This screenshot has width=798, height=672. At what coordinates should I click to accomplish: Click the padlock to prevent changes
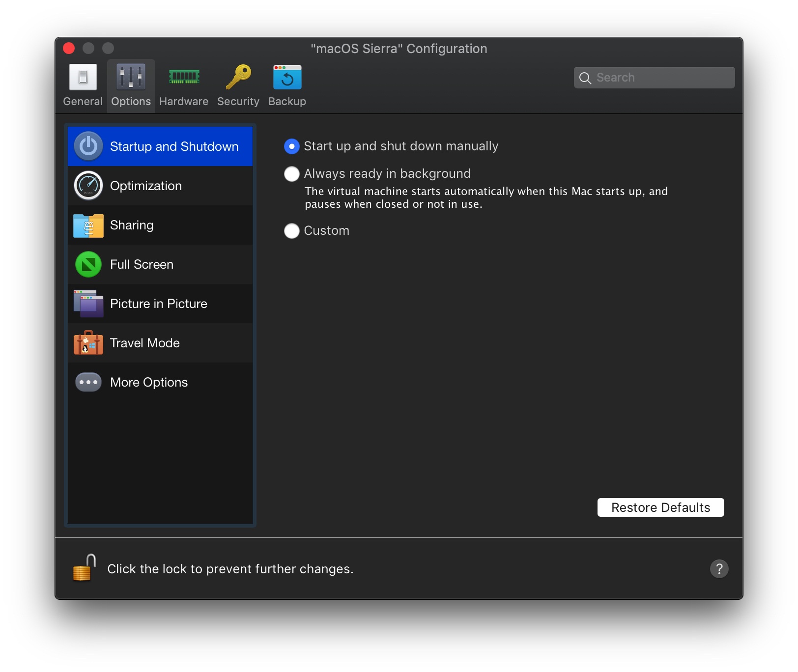point(84,568)
